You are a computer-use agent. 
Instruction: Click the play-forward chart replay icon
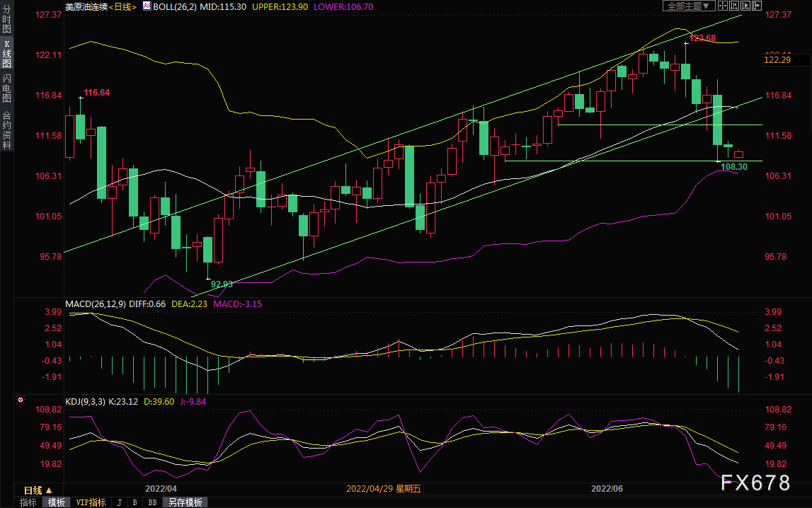(745, 6)
